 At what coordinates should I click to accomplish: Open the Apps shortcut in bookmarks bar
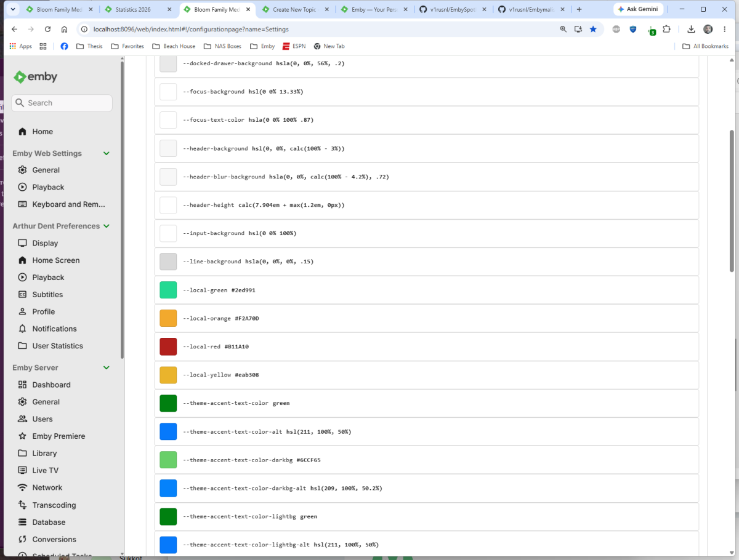pos(20,46)
